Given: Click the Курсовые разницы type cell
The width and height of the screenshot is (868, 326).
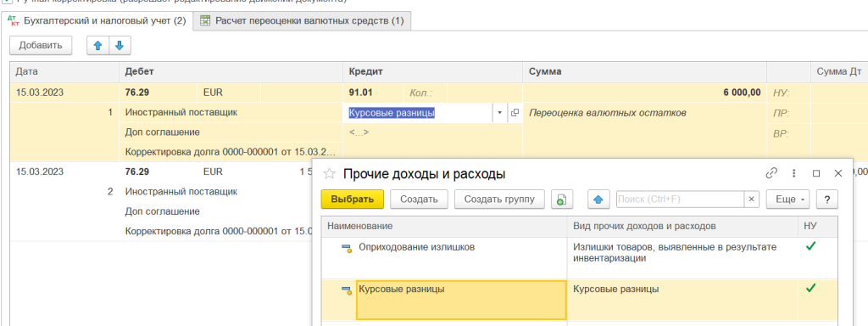Looking at the screenshot, I should coord(683,300).
